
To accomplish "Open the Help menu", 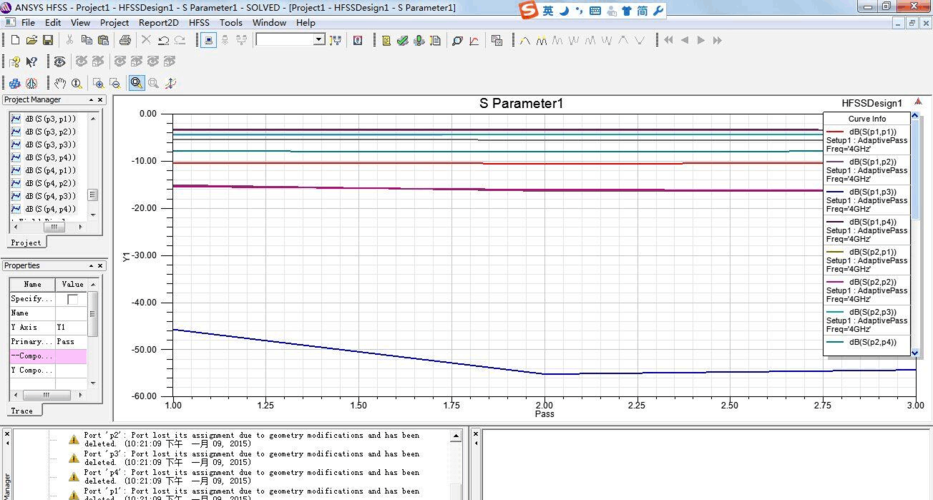I will (305, 23).
